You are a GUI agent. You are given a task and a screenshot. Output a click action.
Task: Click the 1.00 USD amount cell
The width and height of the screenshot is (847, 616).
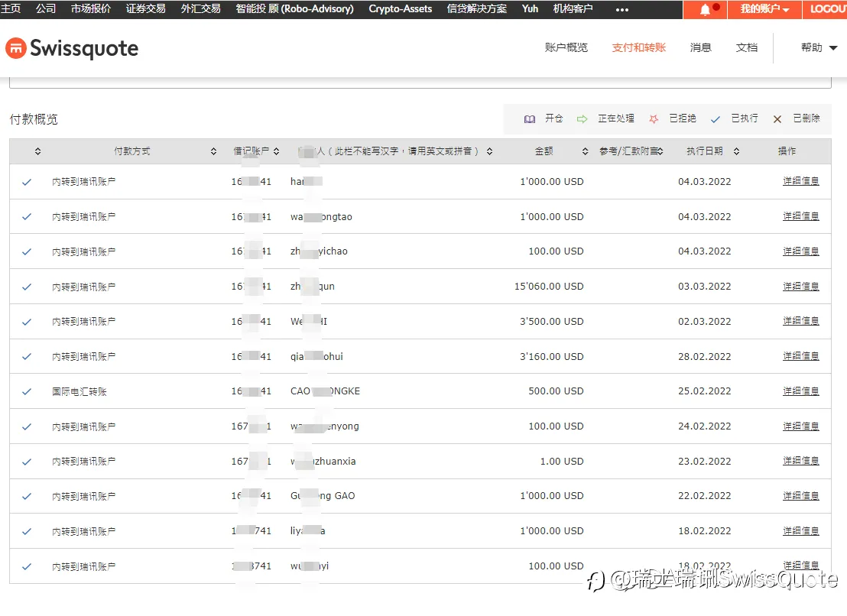coord(562,461)
